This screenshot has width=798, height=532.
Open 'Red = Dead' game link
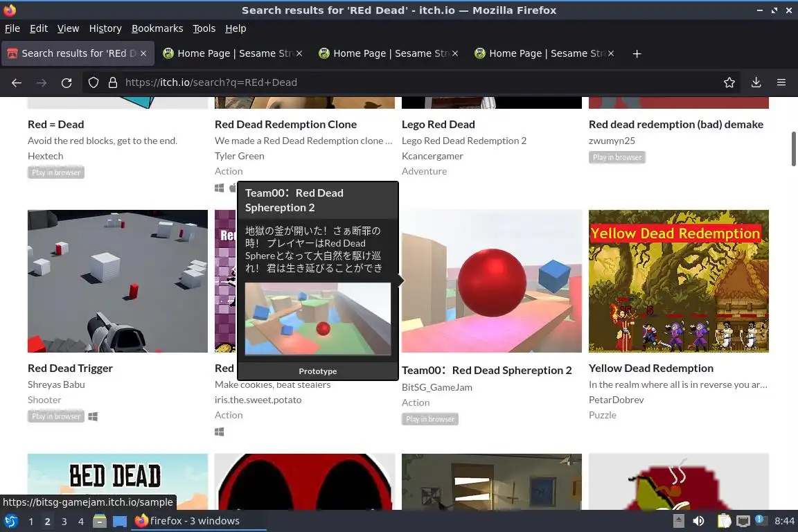56,124
